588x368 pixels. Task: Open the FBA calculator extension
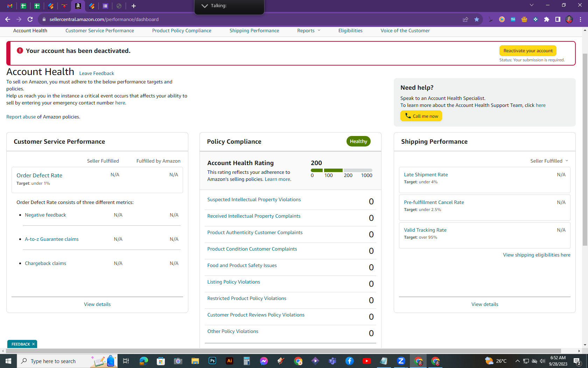(x=513, y=19)
